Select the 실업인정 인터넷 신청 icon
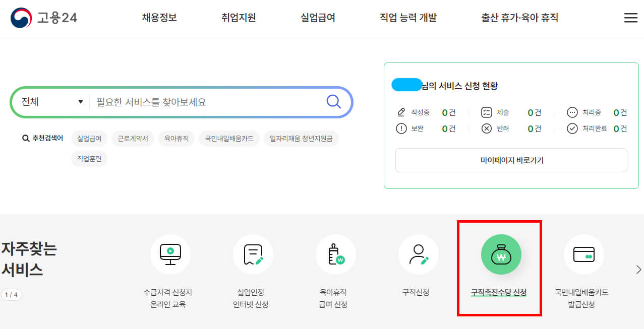Screen dimensions: 644x329 tap(253, 254)
